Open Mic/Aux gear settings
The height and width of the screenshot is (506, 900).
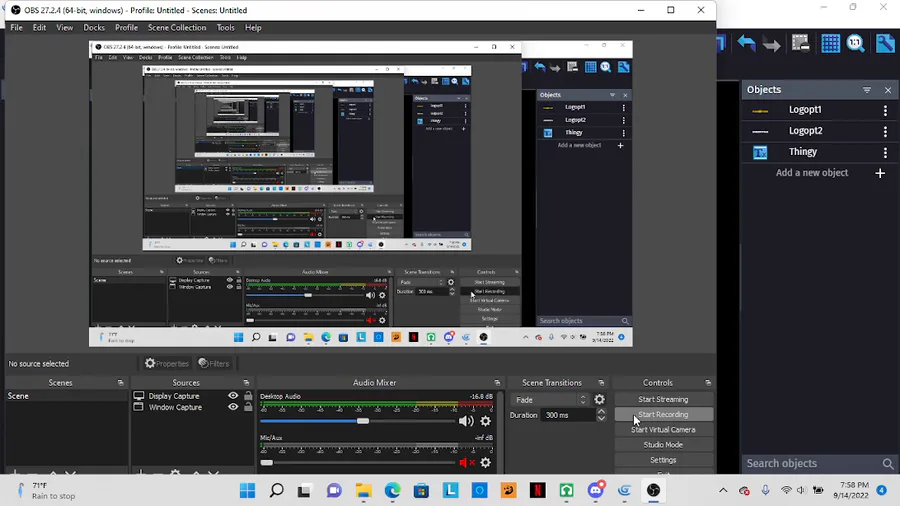(x=486, y=462)
